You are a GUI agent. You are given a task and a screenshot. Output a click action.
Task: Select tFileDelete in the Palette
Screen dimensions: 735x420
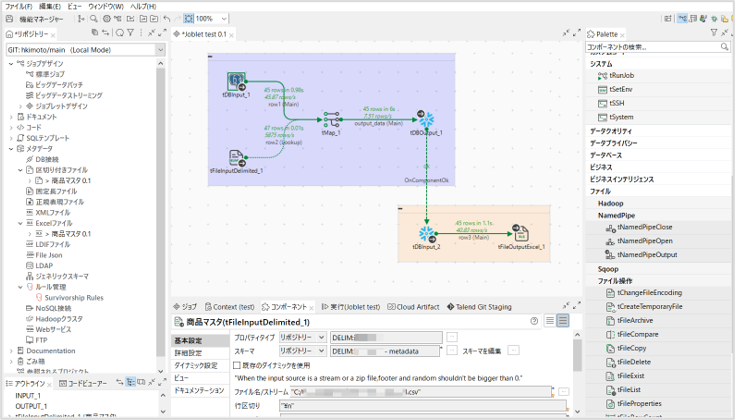coord(628,362)
